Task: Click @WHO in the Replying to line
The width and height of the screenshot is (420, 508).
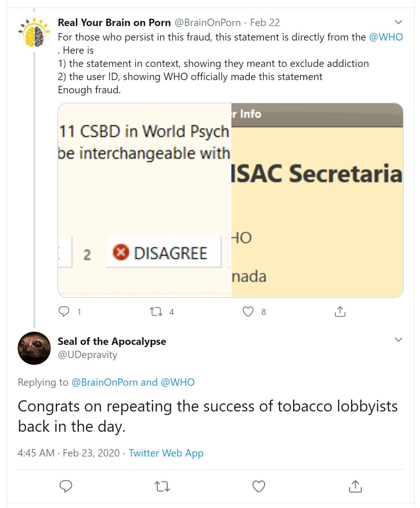Action: [177, 382]
